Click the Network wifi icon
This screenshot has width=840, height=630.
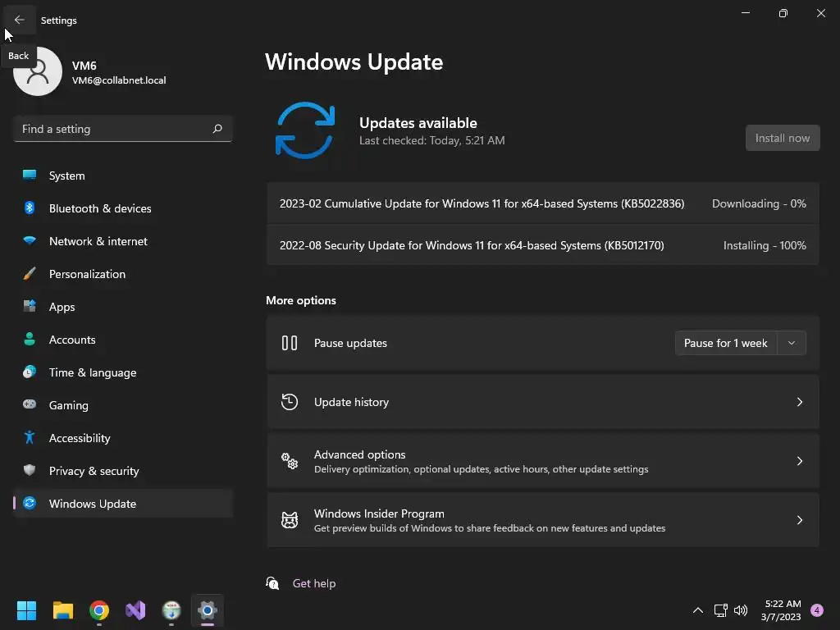pyautogui.click(x=30, y=240)
